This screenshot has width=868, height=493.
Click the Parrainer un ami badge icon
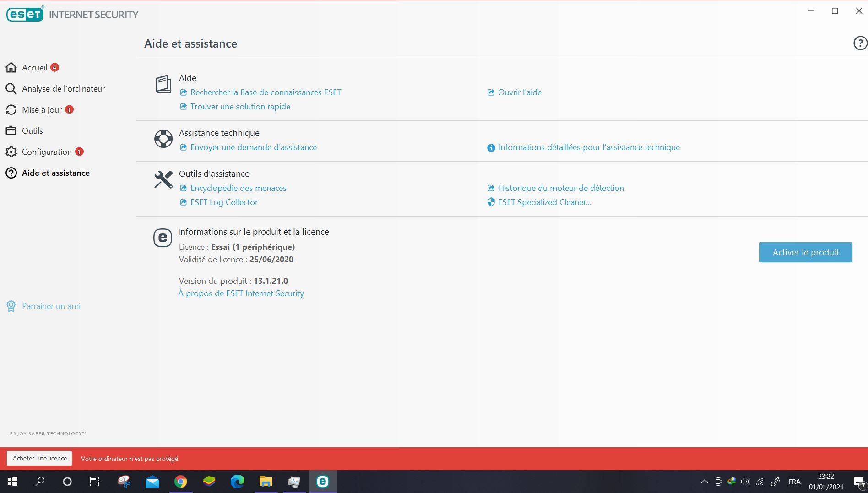(11, 306)
